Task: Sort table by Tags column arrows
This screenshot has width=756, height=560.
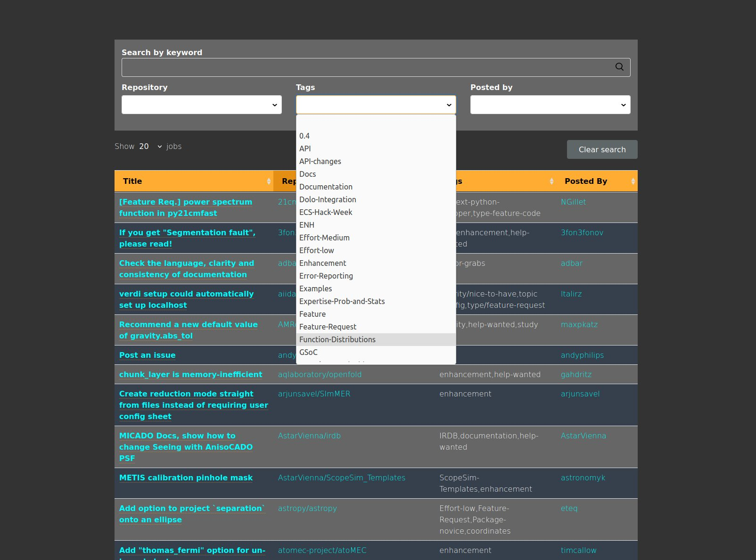Action: [551, 181]
